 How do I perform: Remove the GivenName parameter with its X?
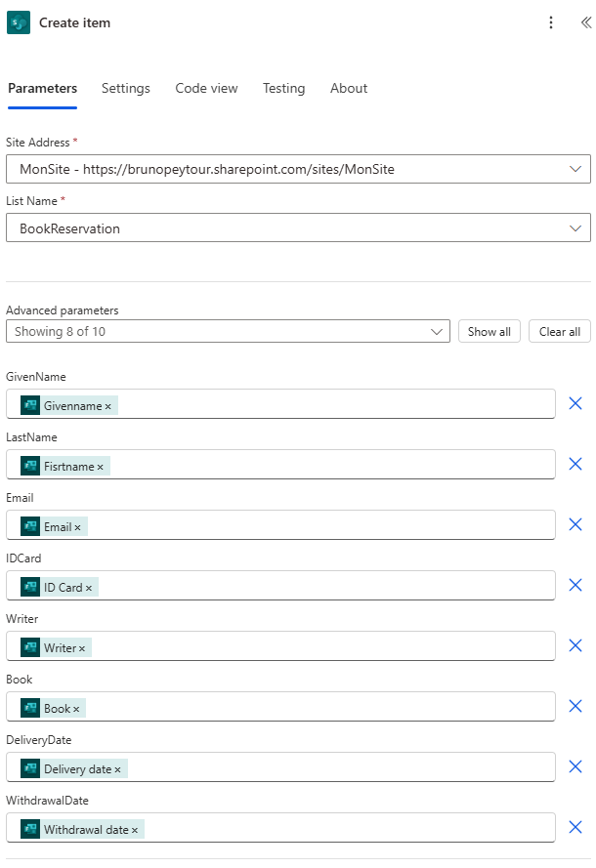click(x=575, y=404)
